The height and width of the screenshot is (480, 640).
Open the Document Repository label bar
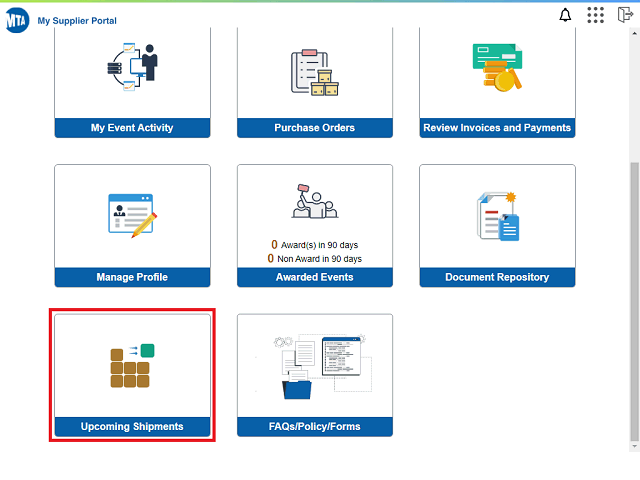(x=497, y=277)
